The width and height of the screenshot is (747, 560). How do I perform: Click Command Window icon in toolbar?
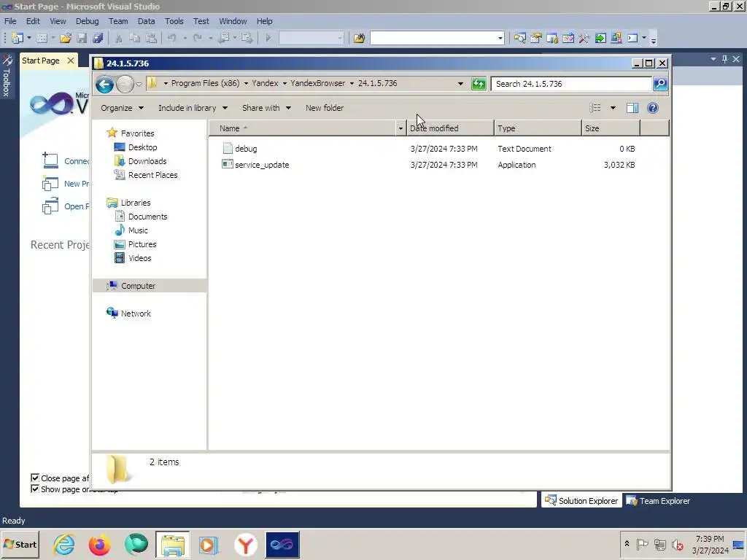[632, 38]
